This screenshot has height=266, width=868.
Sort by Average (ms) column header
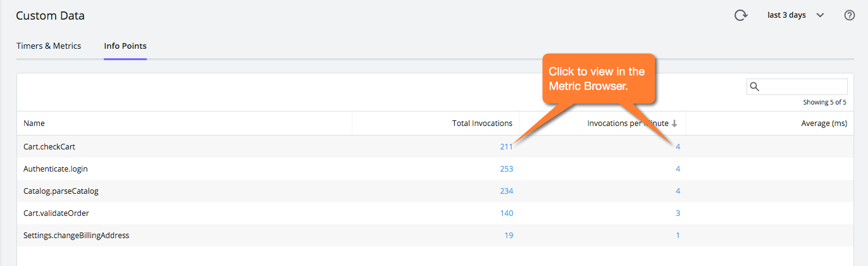824,123
